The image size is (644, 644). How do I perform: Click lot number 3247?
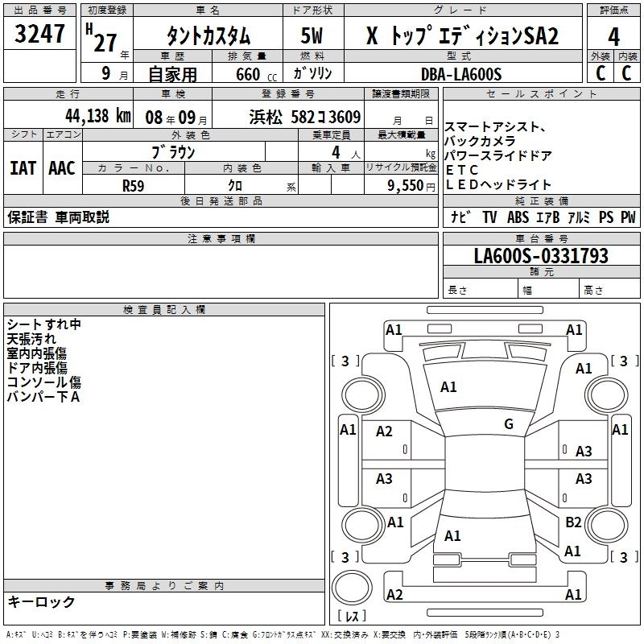[40, 34]
